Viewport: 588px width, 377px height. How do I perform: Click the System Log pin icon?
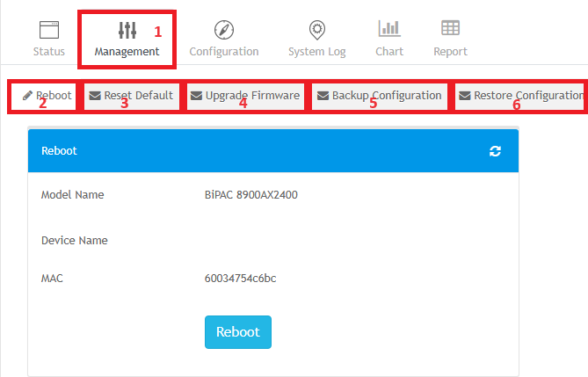coord(316,29)
